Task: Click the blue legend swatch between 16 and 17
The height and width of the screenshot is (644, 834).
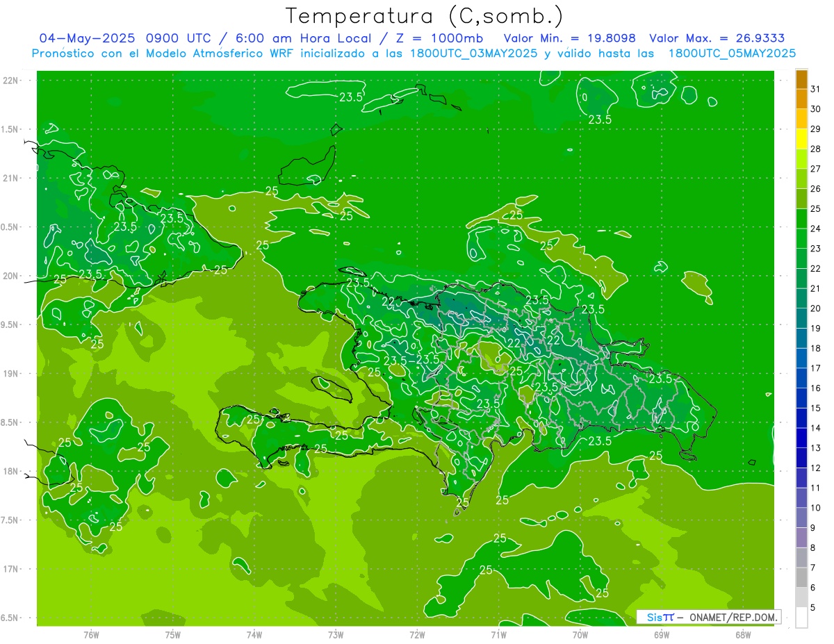Action: pos(801,379)
